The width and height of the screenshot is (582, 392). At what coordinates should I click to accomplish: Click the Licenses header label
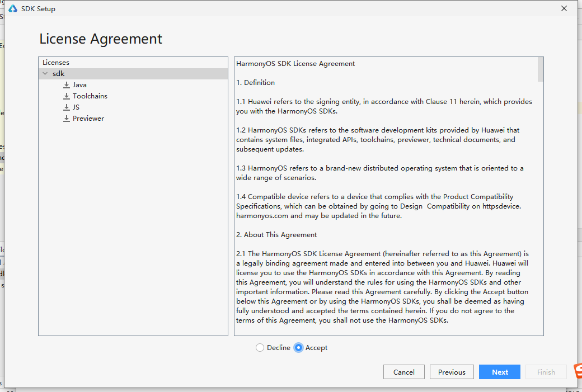(x=55, y=62)
